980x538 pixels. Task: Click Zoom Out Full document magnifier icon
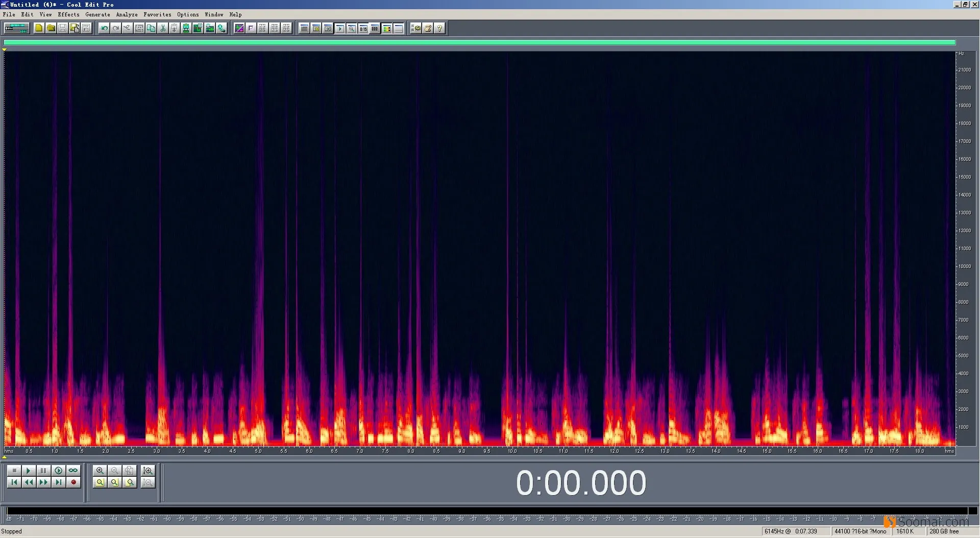(x=130, y=470)
